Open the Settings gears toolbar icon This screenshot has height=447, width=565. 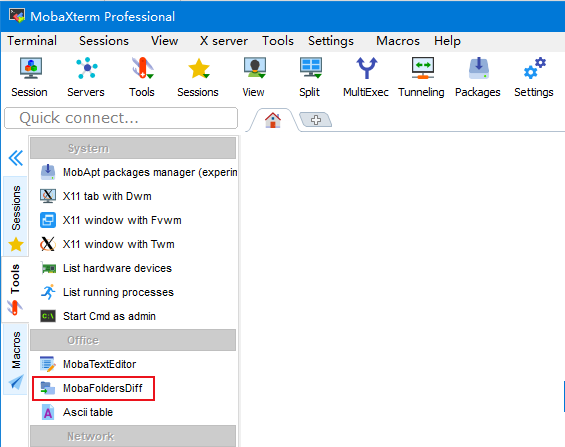tap(534, 68)
